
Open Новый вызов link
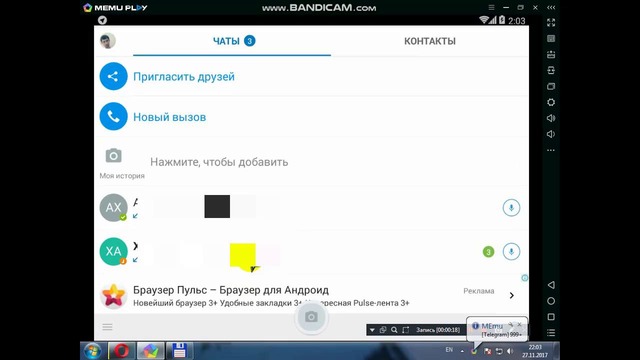click(x=169, y=117)
